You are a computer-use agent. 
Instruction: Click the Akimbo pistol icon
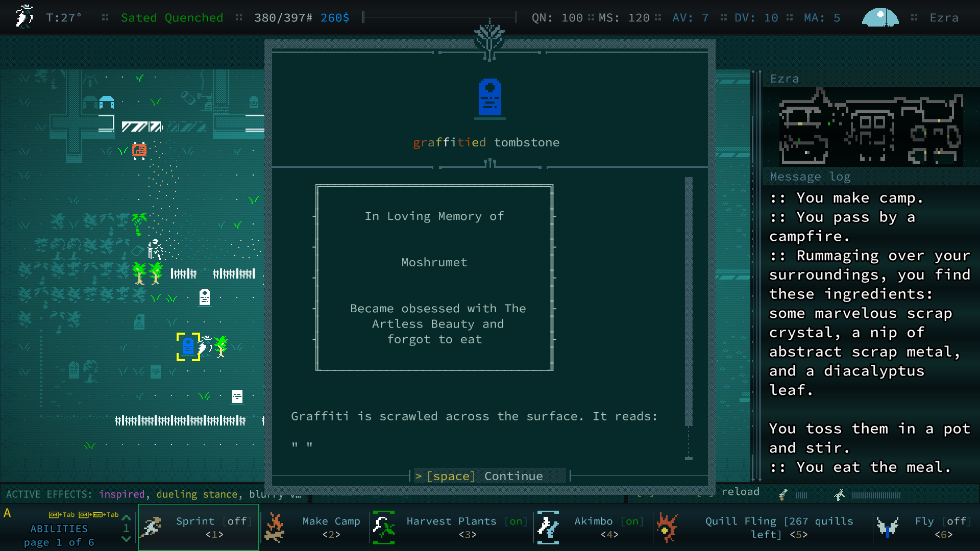pos(548,528)
